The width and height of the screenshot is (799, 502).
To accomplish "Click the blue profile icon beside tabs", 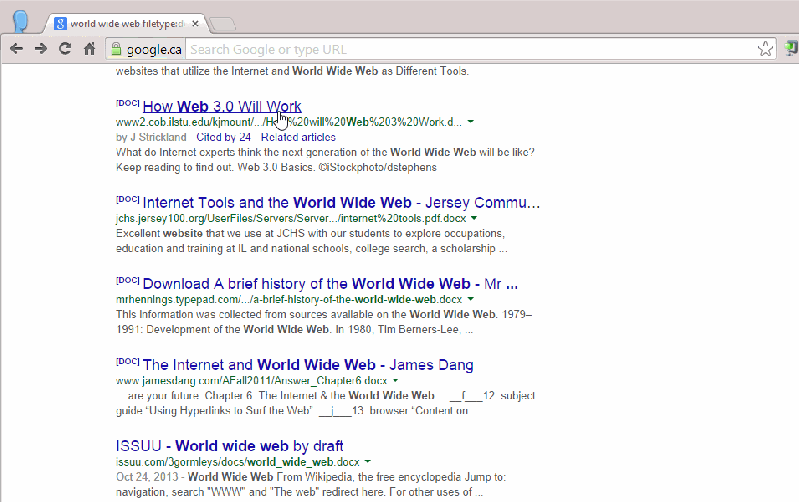I will (20, 21).
